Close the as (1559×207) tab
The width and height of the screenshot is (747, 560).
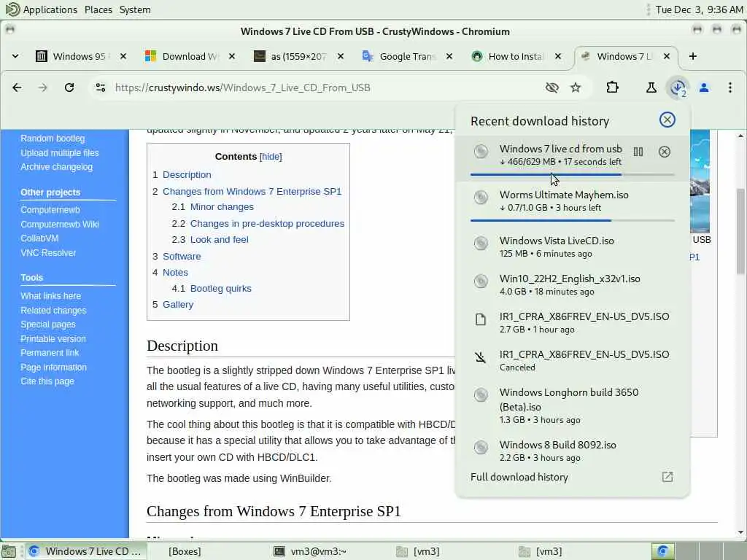(x=340, y=56)
